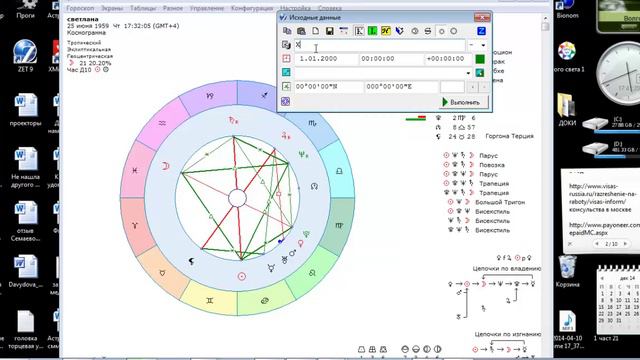Toggle the yellow Pisces-symbol button in dialog toolbar
Viewport: 640px width, 360px height.
click(x=386, y=31)
